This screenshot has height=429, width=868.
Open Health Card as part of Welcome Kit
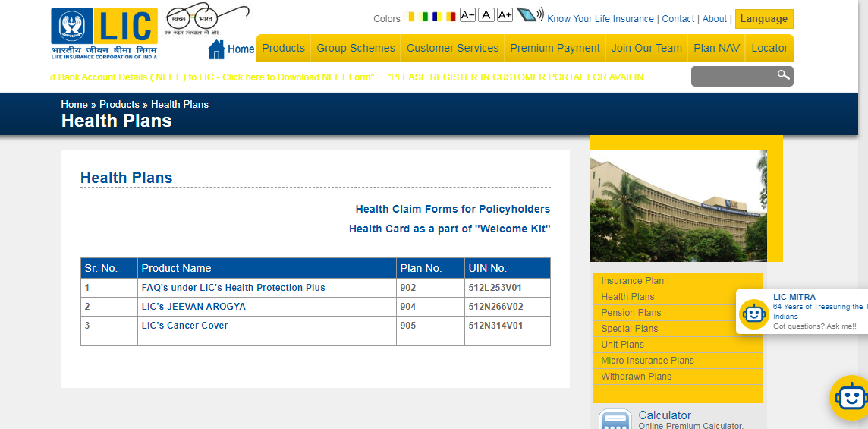(450, 229)
